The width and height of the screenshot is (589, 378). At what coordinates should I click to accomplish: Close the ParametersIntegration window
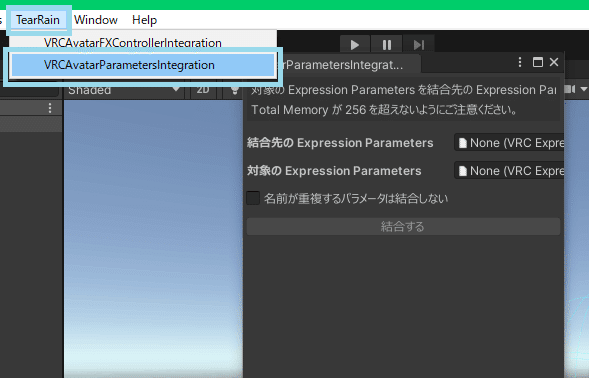coord(554,62)
